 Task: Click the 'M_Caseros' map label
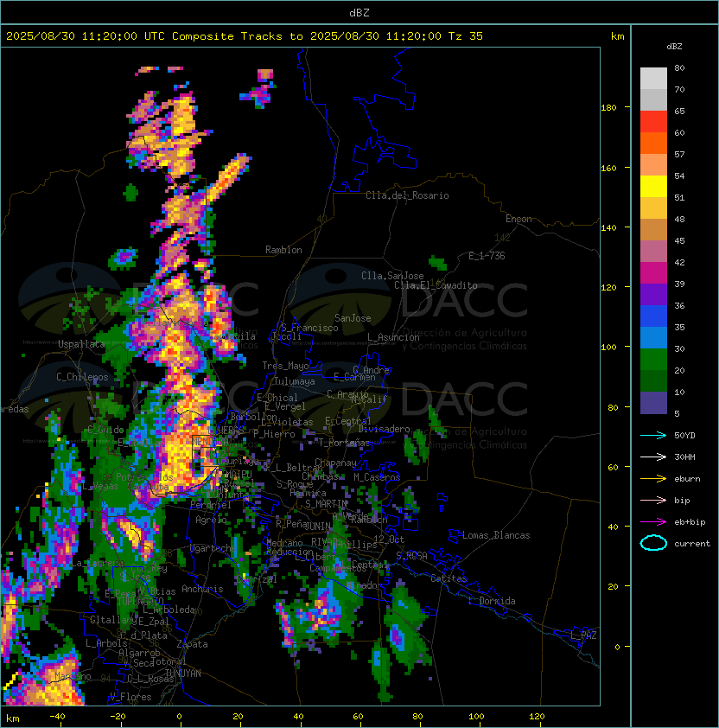[x=377, y=477]
